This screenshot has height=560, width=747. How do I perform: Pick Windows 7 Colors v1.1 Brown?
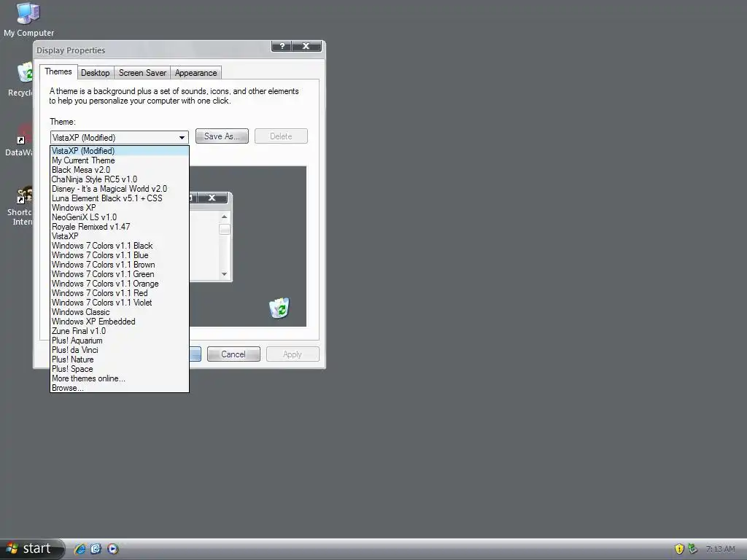pos(120,265)
